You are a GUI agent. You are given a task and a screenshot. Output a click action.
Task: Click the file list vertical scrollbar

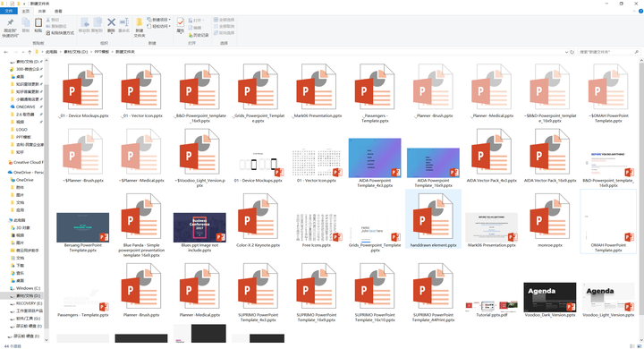641,200
